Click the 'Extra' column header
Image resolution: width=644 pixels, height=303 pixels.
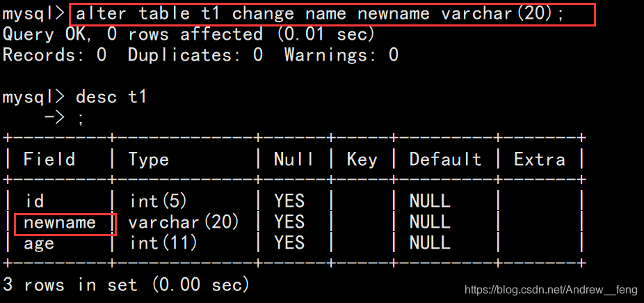[x=539, y=159]
